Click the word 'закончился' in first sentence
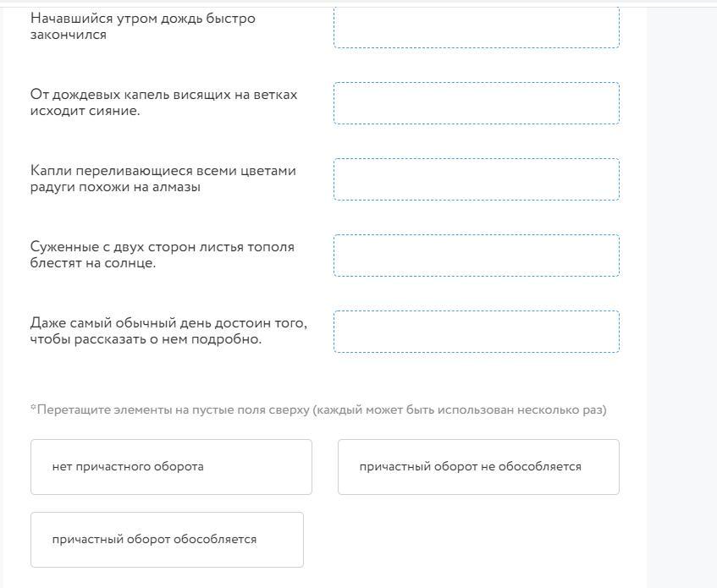 point(68,36)
